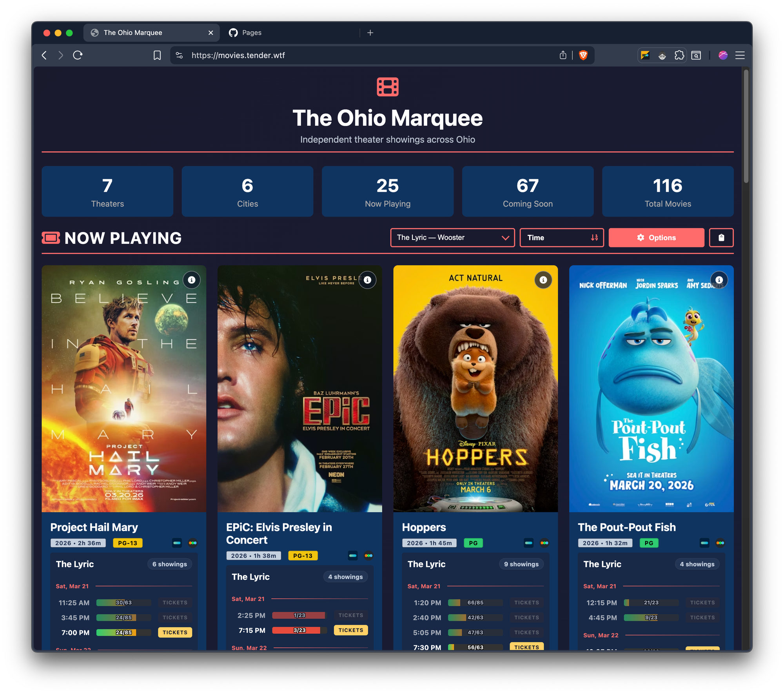Buy tickets for Project Hail Mary 7:00 PM

pyautogui.click(x=175, y=632)
